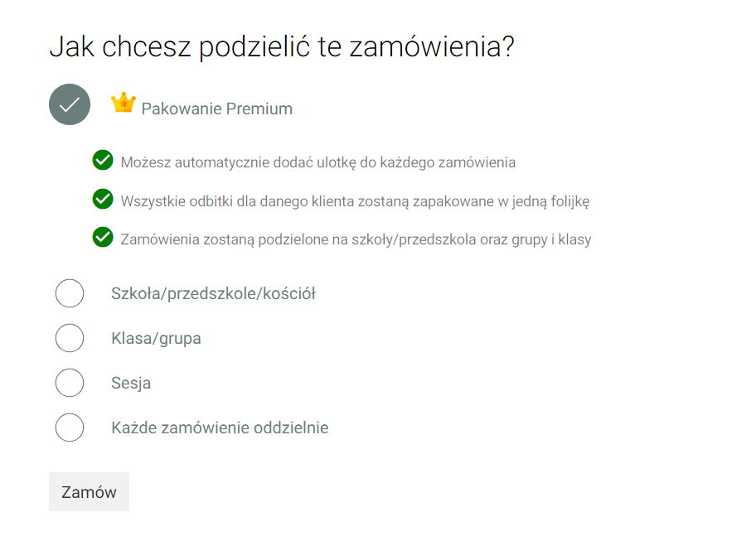
Task: Click the Pakowanie Premium label text
Action: (216, 109)
